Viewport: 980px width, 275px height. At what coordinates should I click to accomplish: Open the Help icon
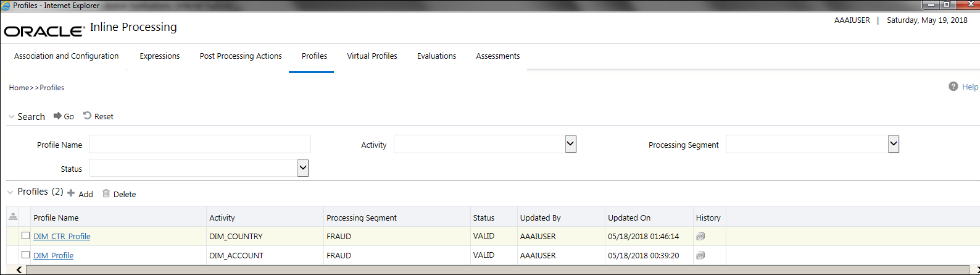pyautogui.click(x=953, y=87)
